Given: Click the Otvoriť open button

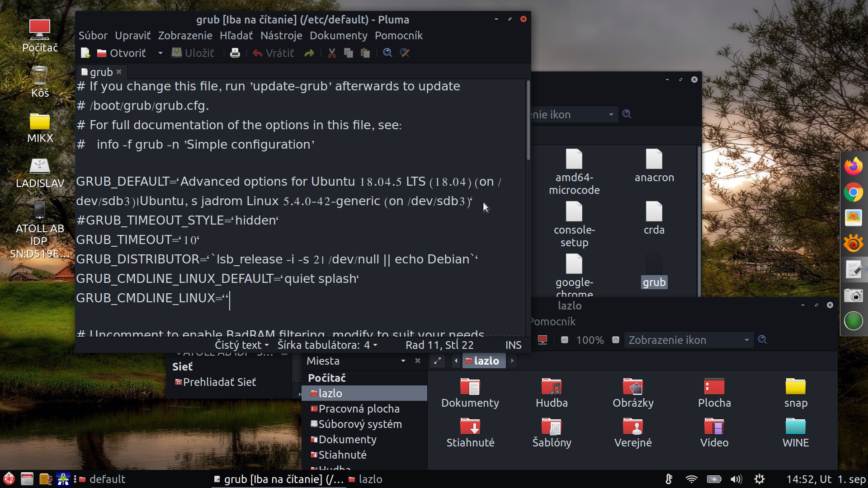Looking at the screenshot, I should (x=122, y=53).
